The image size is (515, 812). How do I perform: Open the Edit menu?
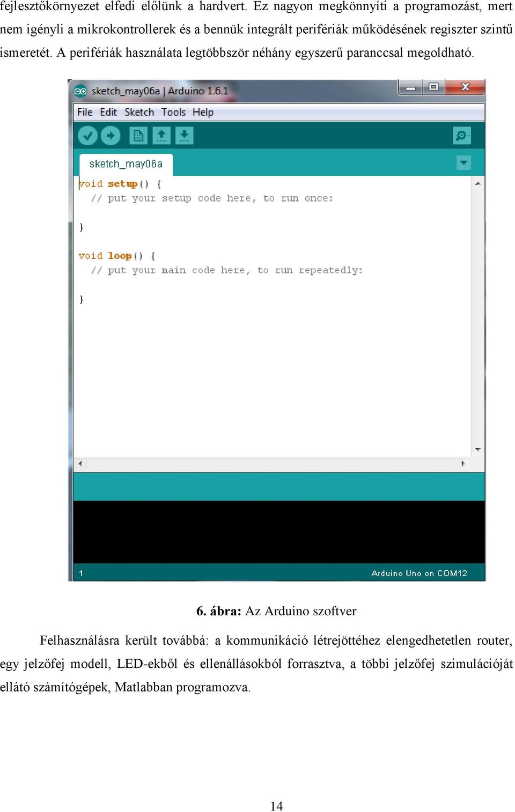[108, 112]
